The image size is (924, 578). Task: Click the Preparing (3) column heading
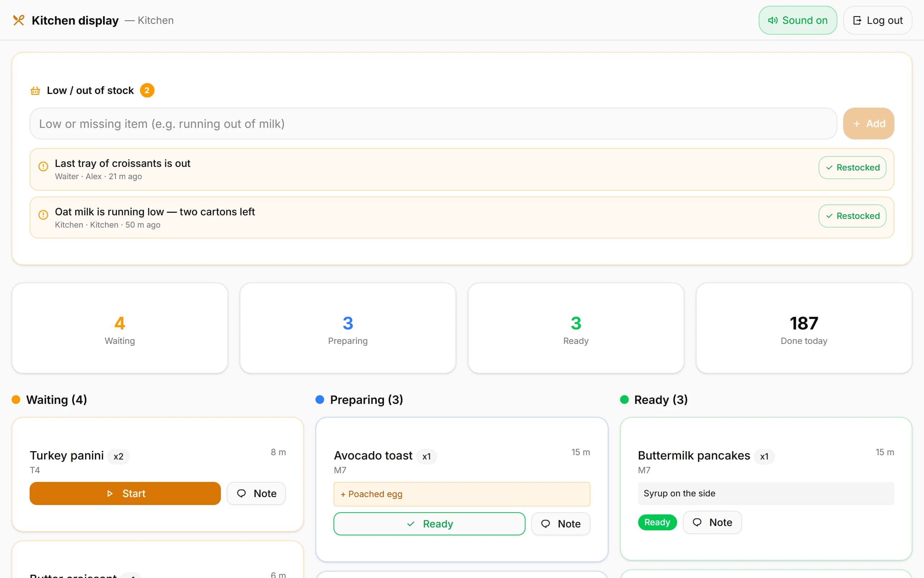click(367, 400)
